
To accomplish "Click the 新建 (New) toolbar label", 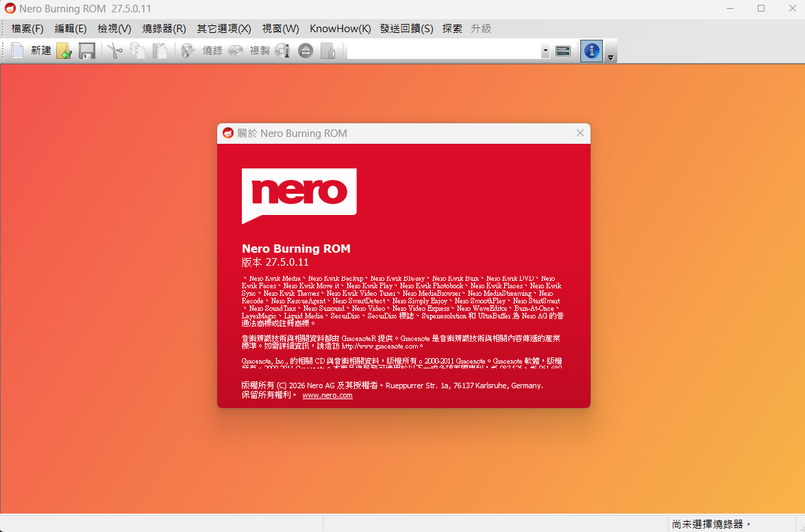I will [41, 50].
